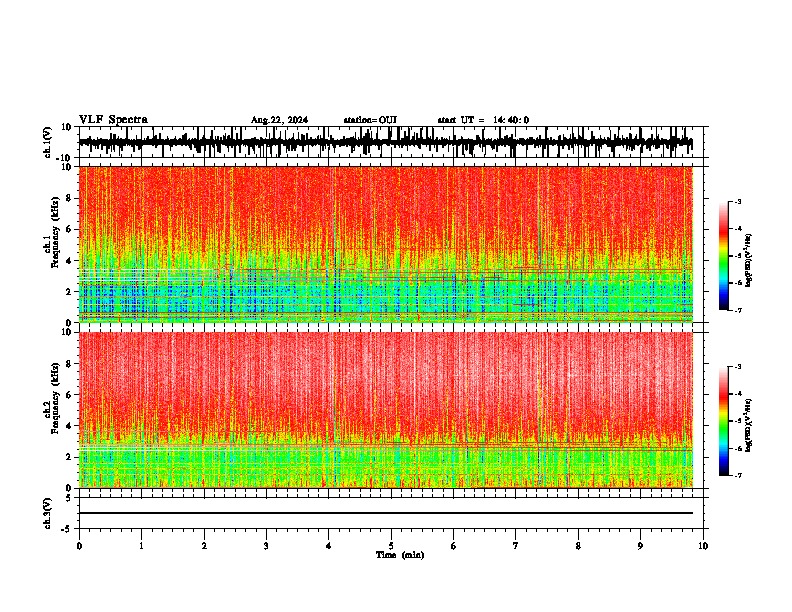
Task: Click the "7" tick on the time axis
Action: [x=516, y=546]
